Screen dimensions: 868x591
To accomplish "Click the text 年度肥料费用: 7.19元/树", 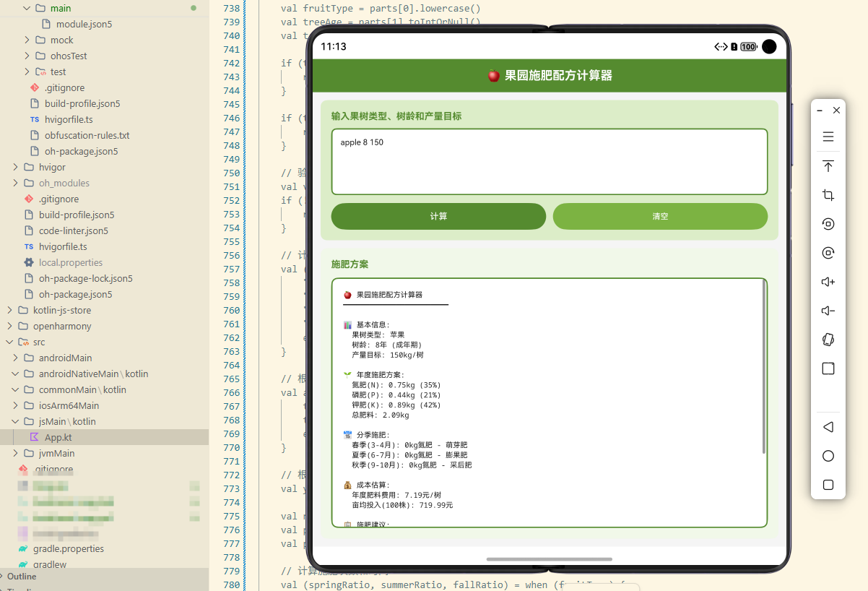I will point(396,496).
